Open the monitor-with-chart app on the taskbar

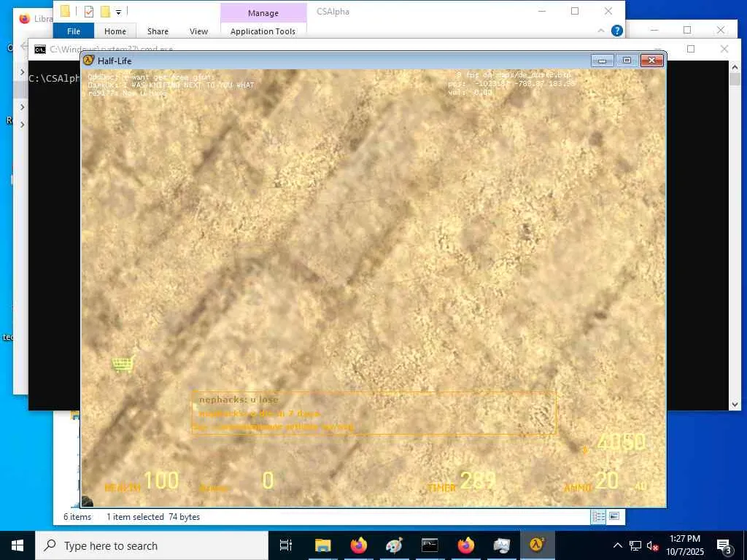click(x=501, y=545)
